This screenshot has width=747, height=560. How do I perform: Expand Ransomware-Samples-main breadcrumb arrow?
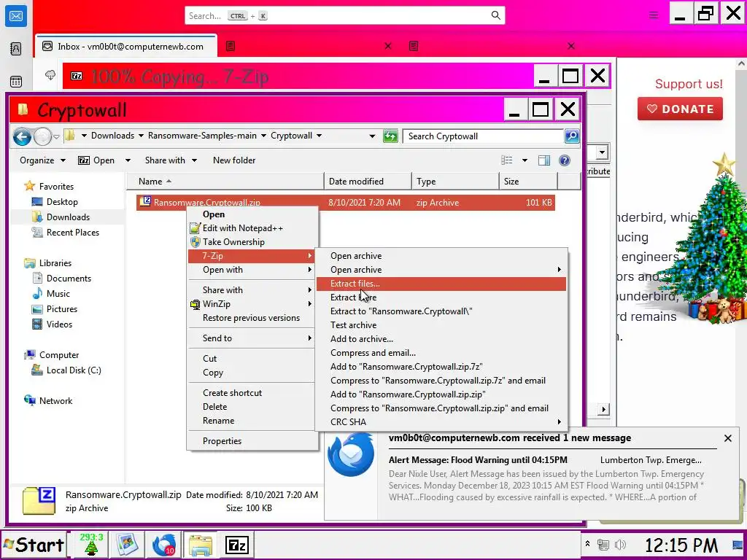(263, 136)
